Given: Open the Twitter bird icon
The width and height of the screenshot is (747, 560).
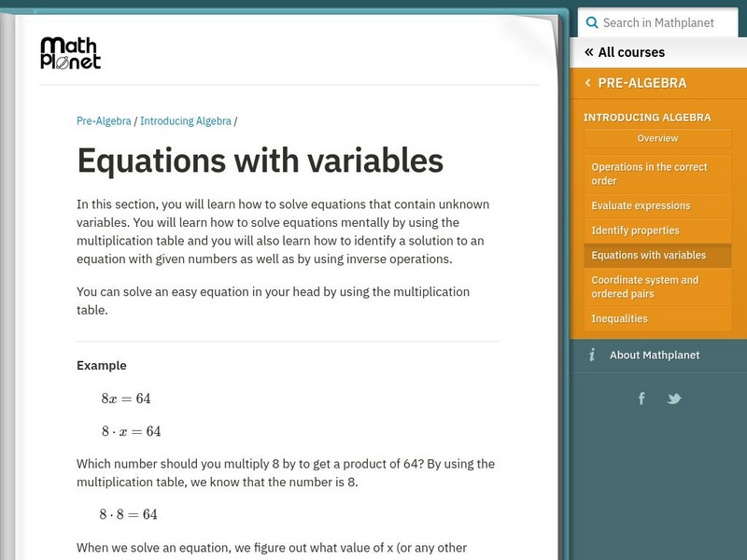Looking at the screenshot, I should (674, 399).
